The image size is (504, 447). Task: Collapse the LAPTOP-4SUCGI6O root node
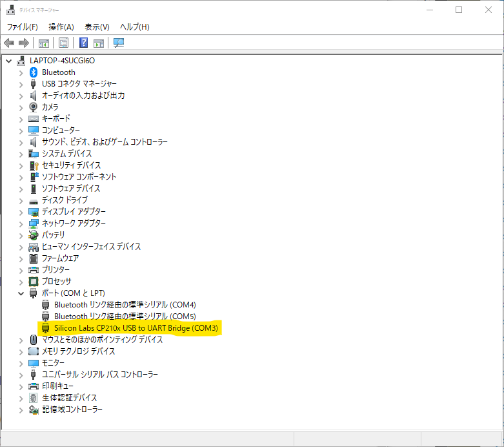click(x=9, y=61)
